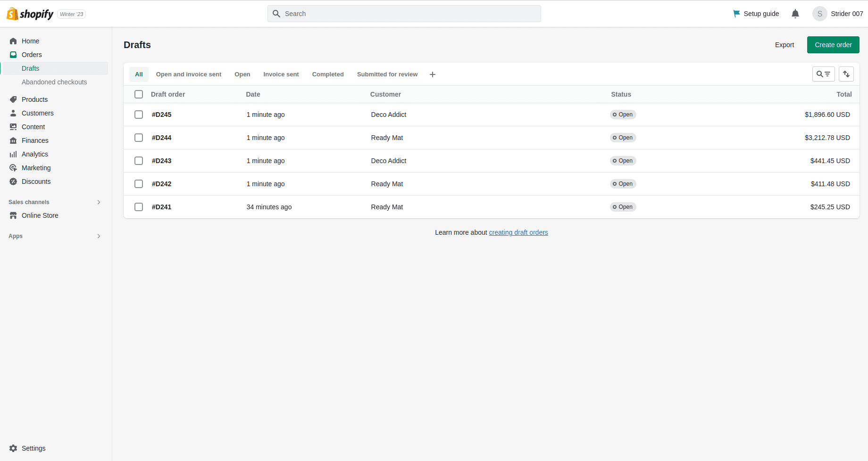Click the Export button

(785, 45)
